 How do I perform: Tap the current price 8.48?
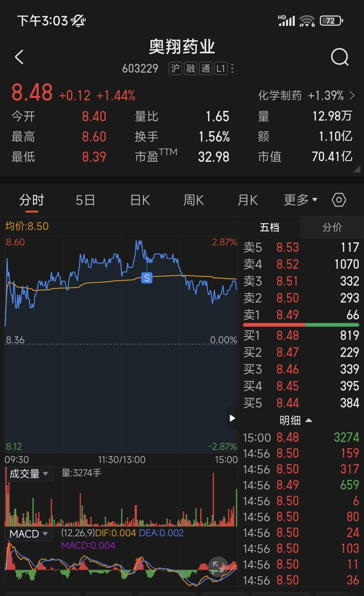[32, 92]
